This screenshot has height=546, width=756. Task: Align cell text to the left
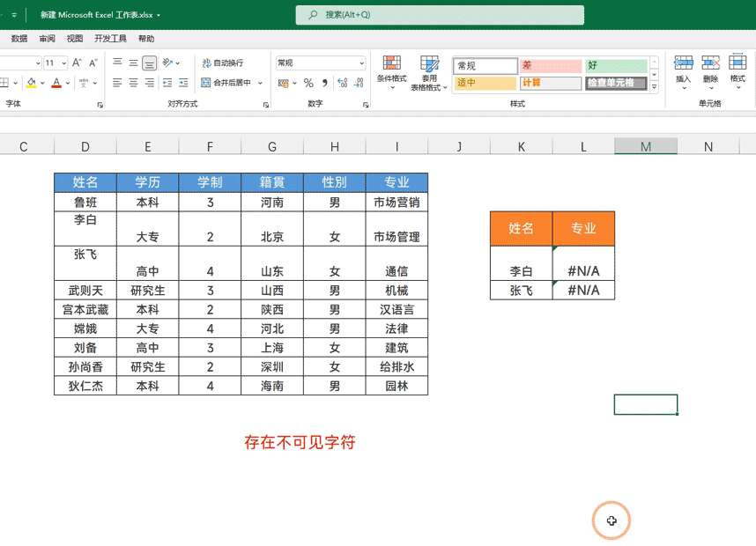[x=117, y=83]
